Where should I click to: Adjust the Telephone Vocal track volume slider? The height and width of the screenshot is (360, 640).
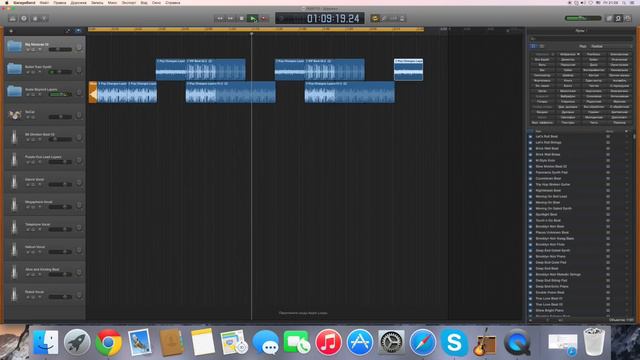[60, 229]
